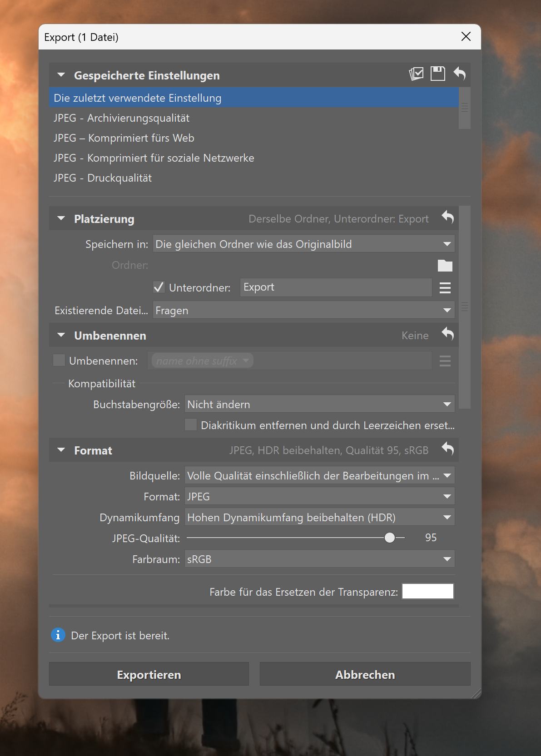Reset the Format section with its arrow
Image resolution: width=541 pixels, height=756 pixels.
coord(448,449)
